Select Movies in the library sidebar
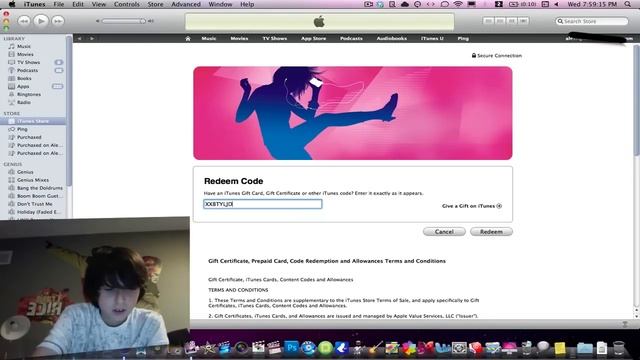The width and height of the screenshot is (640, 360). point(25,54)
